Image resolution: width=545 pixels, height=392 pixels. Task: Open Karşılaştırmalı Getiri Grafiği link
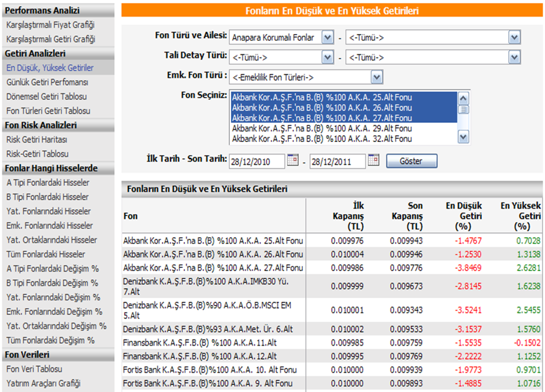click(51, 40)
